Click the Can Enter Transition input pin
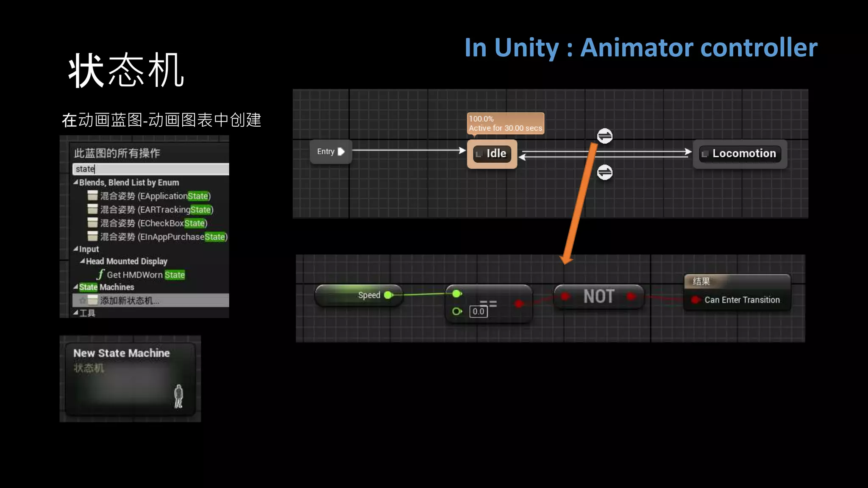 coord(695,300)
